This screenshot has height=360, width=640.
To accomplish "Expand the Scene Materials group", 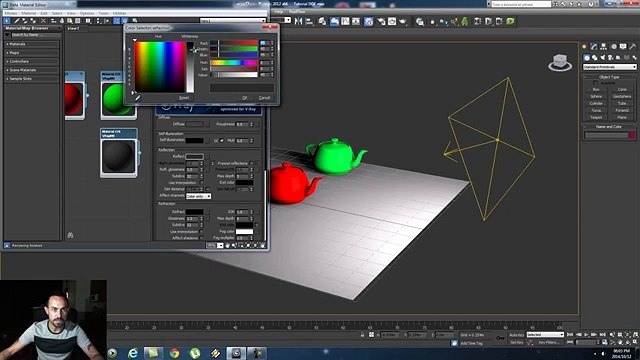I will tap(32, 70).
